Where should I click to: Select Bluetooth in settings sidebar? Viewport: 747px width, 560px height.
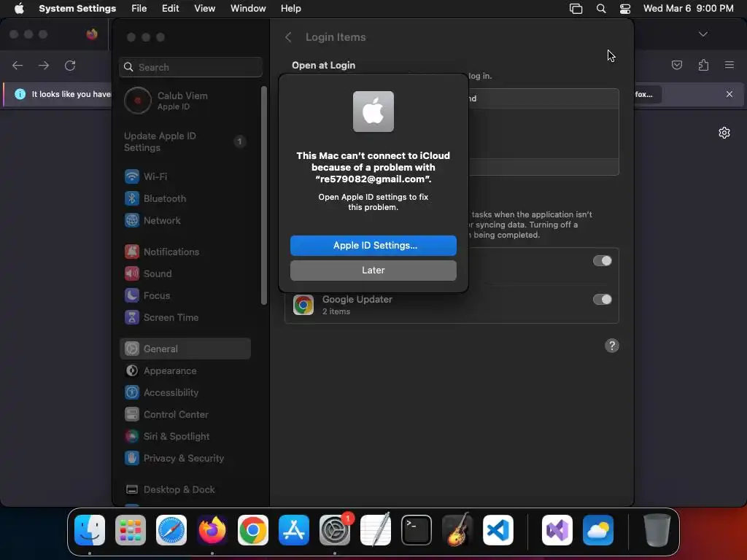pos(186,198)
